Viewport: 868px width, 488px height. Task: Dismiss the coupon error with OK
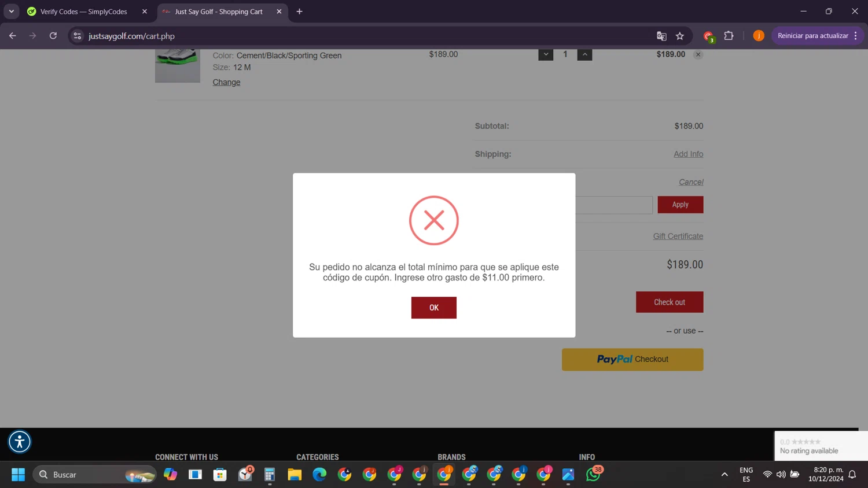(433, 308)
